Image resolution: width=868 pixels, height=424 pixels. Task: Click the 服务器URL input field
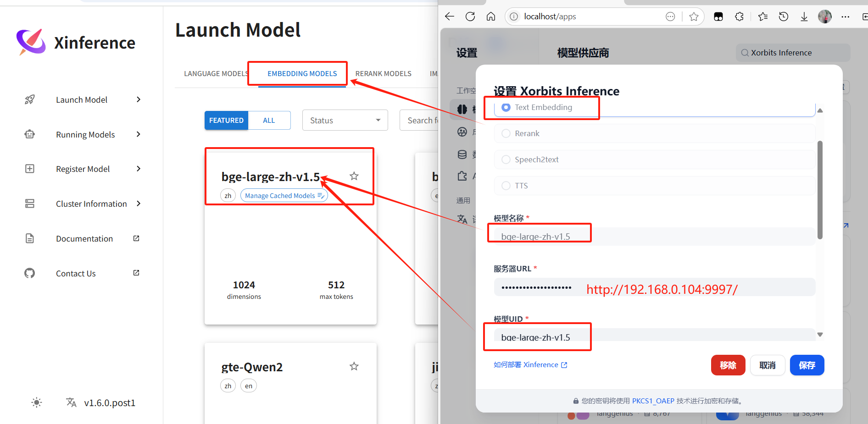pos(655,287)
